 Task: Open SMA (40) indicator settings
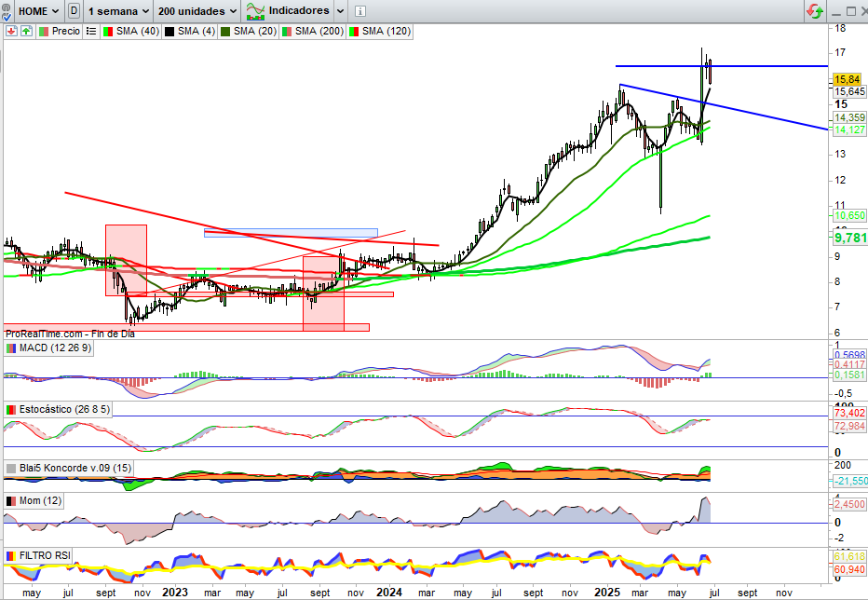(130, 31)
